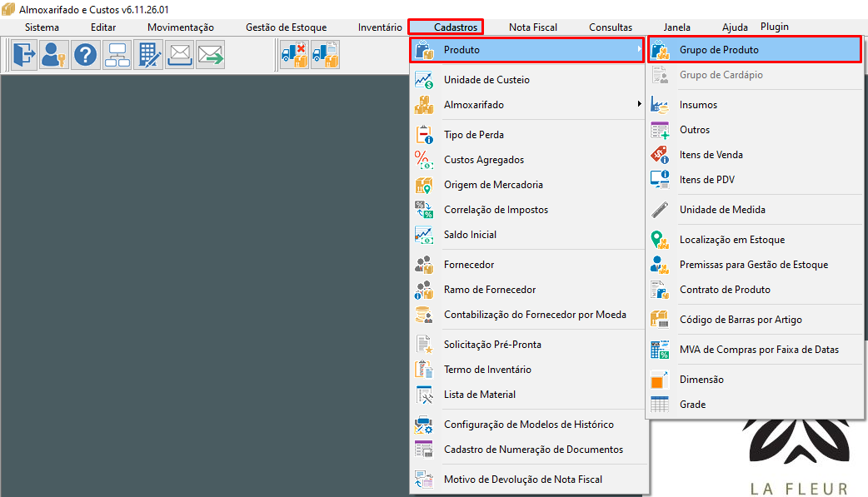The width and height of the screenshot is (868, 497).
Task: Click the truck with red X document icon
Action: 295,55
